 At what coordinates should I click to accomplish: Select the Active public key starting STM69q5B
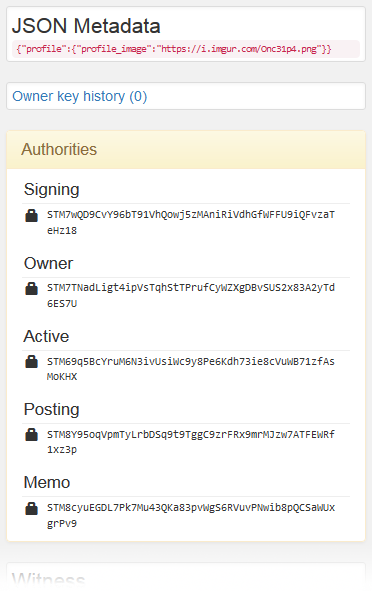coord(191,369)
